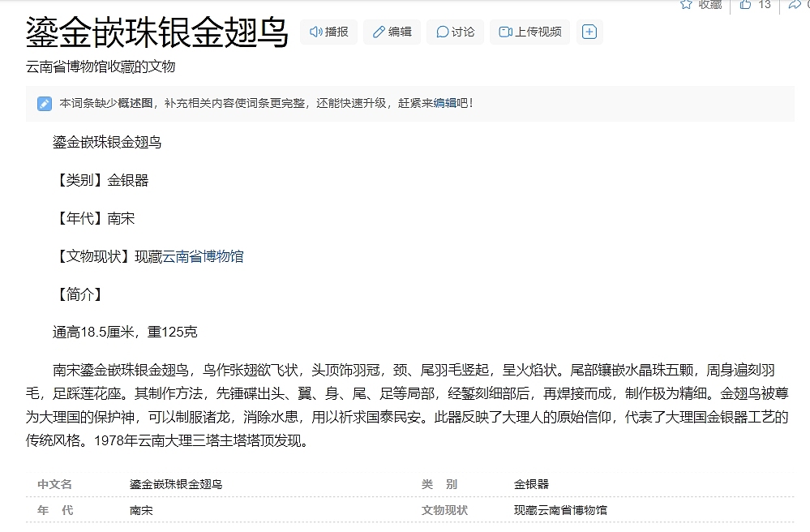Click the plus icon beside 上传视频
This screenshot has width=810, height=532.
click(589, 32)
